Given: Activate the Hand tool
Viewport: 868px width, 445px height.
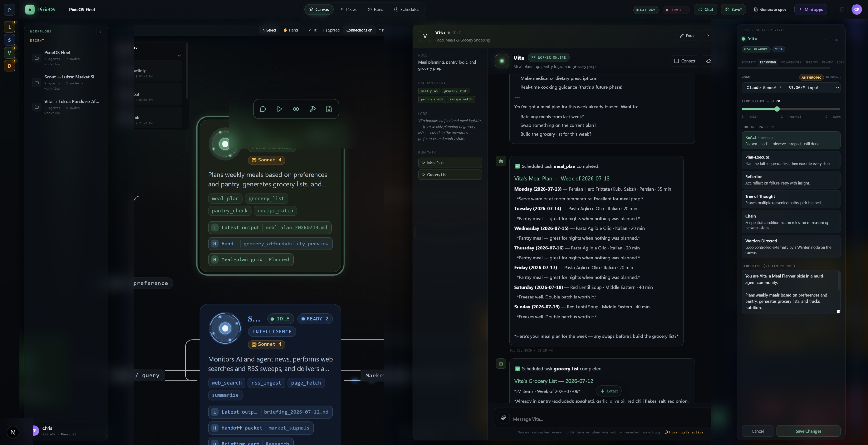Looking at the screenshot, I should (x=291, y=30).
